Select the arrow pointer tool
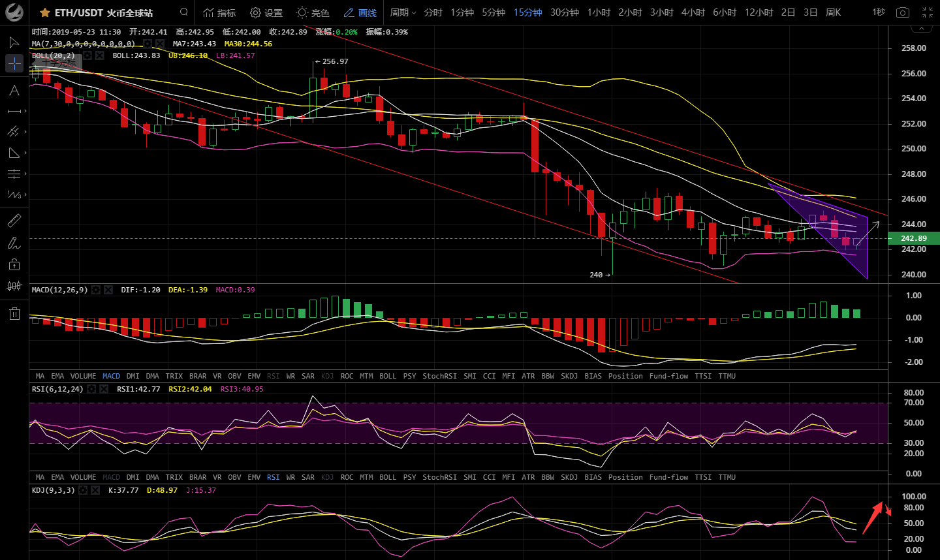This screenshot has height=560, width=940. click(14, 42)
